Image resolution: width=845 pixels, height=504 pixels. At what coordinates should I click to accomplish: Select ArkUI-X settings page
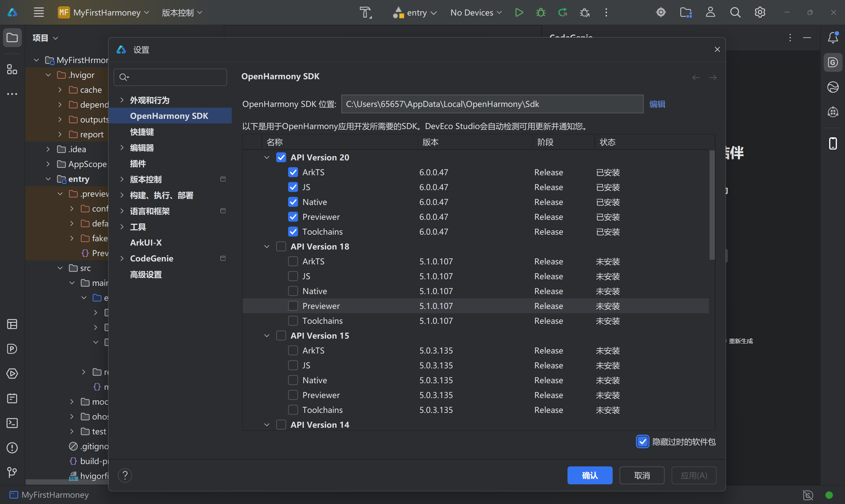click(146, 243)
